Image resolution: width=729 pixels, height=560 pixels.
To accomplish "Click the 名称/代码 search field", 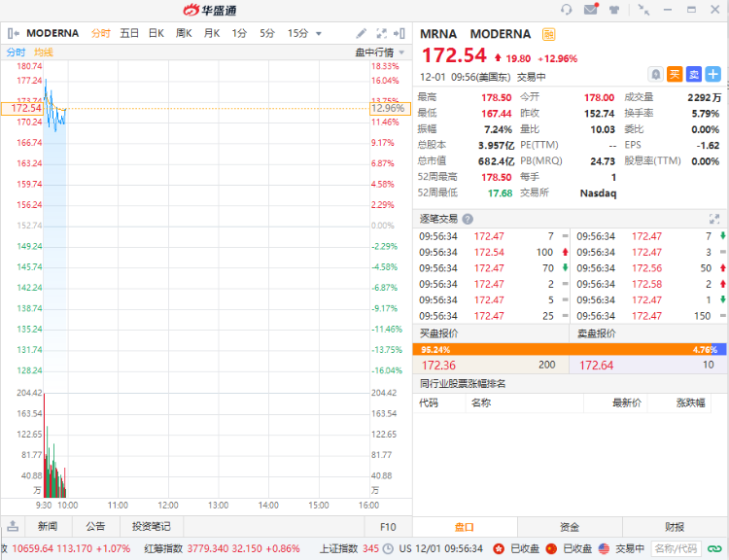I will point(676,549).
